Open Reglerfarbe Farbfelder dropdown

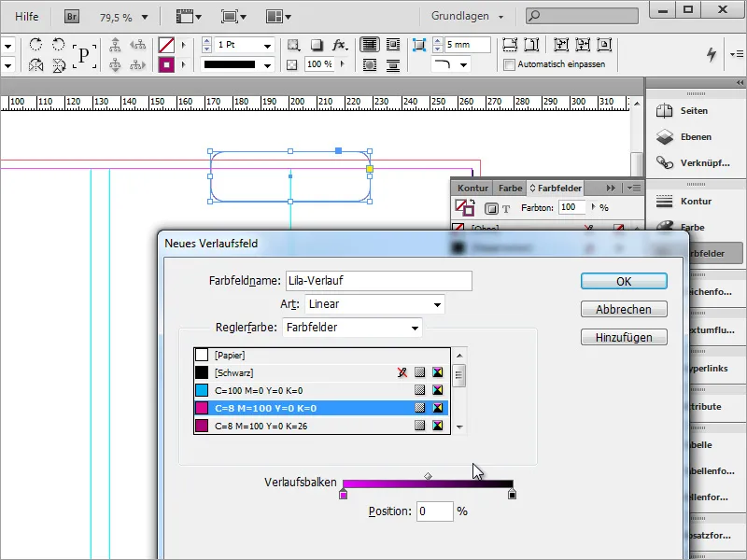pos(352,328)
